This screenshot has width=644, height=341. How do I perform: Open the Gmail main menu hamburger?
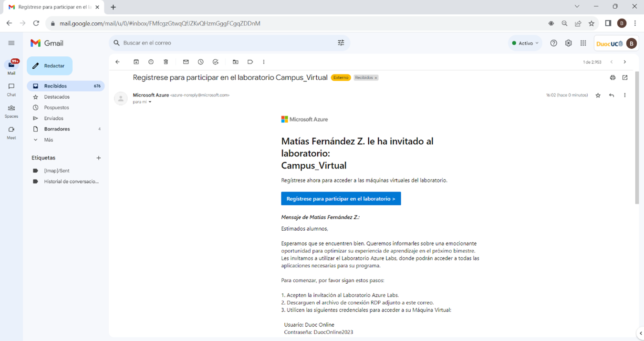(11, 43)
